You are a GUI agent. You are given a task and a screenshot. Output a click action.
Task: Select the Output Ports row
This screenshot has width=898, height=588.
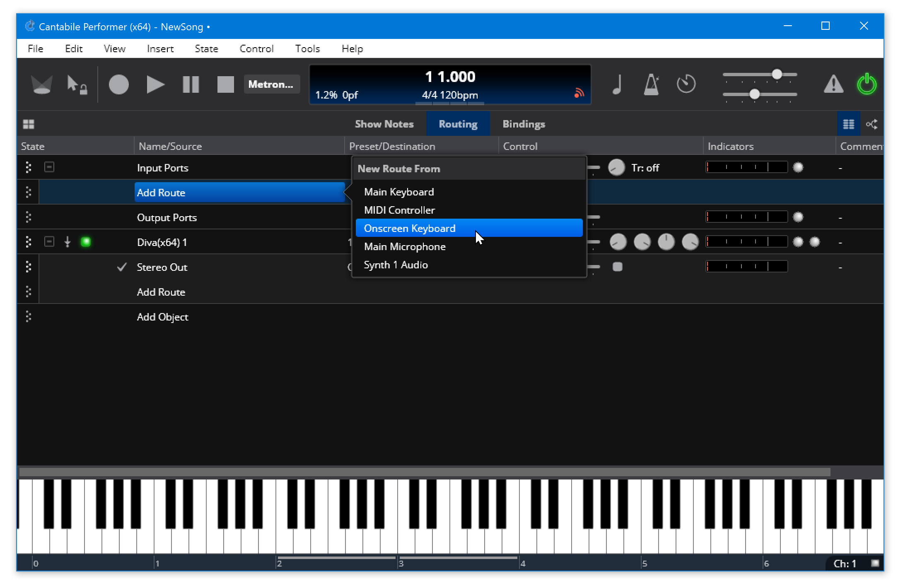click(x=167, y=217)
